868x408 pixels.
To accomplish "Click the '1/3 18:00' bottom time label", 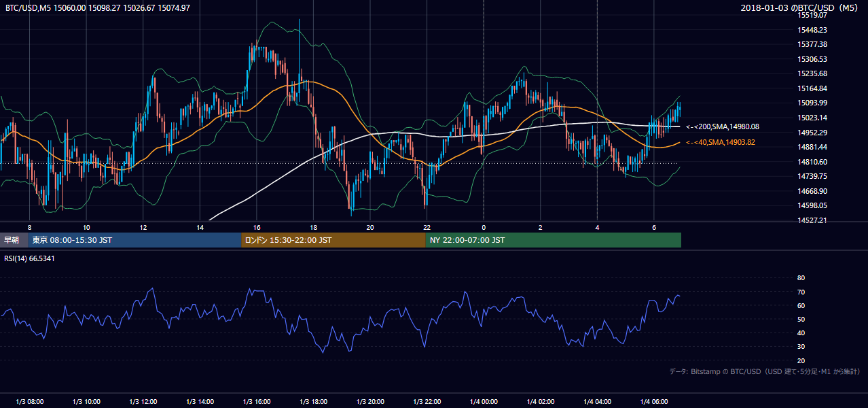I will 313,401.
